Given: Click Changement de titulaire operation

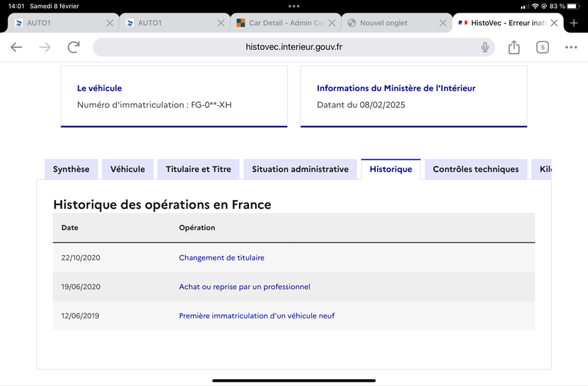Looking at the screenshot, I should 222,258.
